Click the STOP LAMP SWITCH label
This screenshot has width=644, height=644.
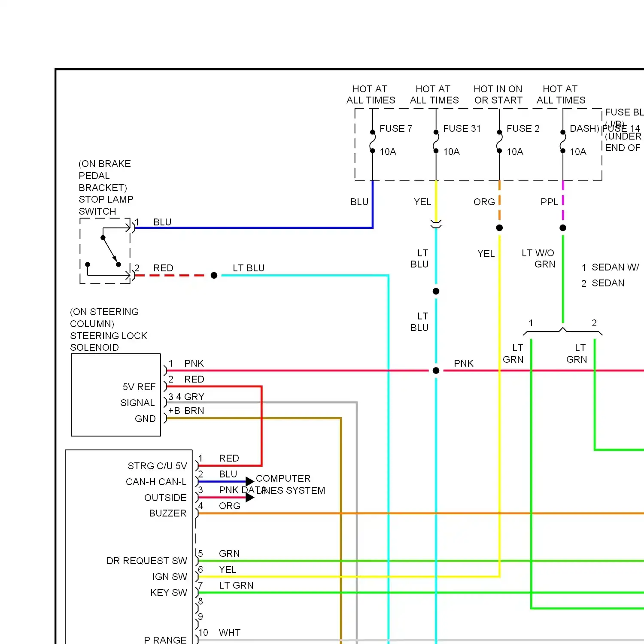coord(106,205)
